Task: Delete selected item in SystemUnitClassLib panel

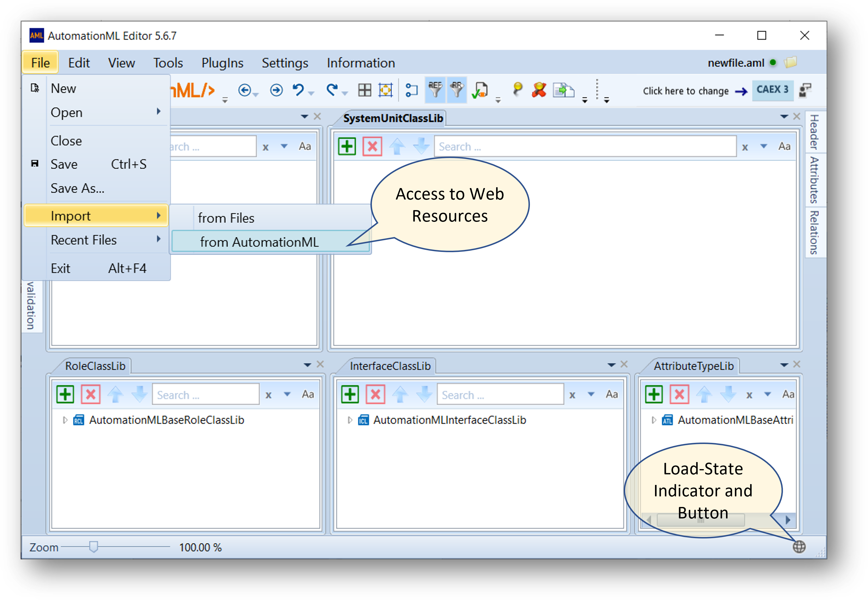Action: pyautogui.click(x=372, y=146)
